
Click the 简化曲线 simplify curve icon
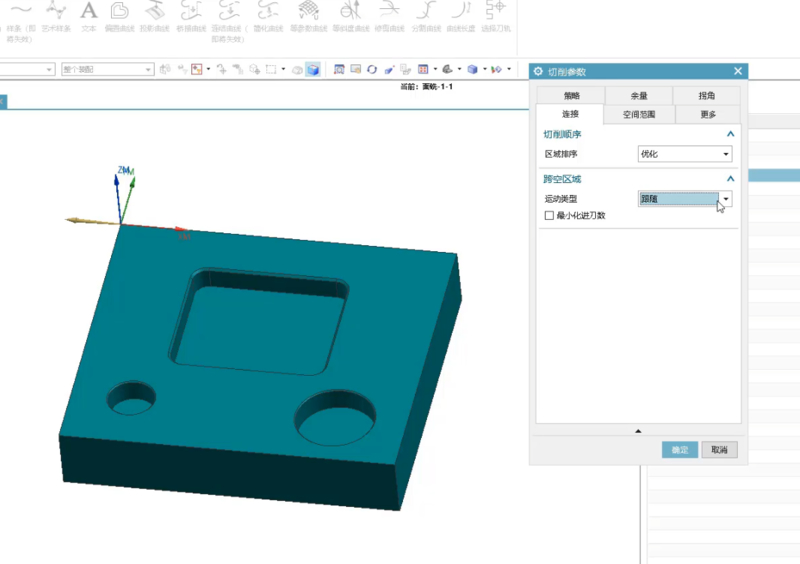[268, 10]
